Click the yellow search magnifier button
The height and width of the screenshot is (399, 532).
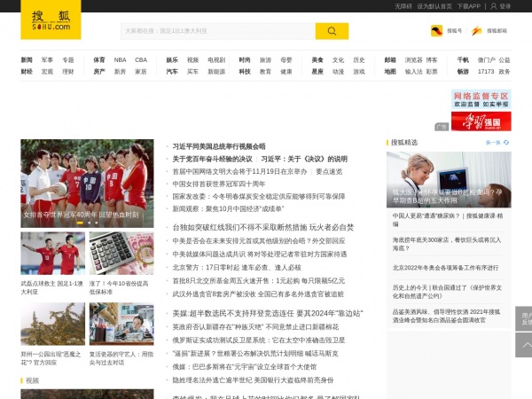(x=332, y=31)
